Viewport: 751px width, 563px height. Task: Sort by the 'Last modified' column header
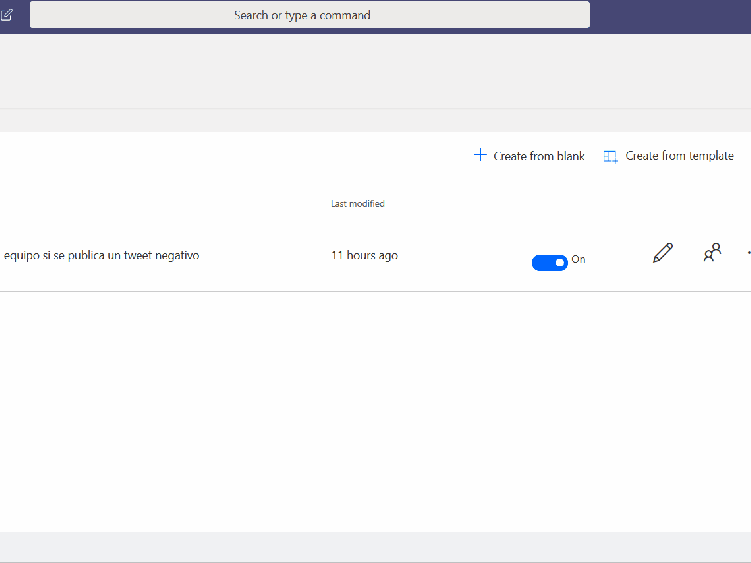357,204
